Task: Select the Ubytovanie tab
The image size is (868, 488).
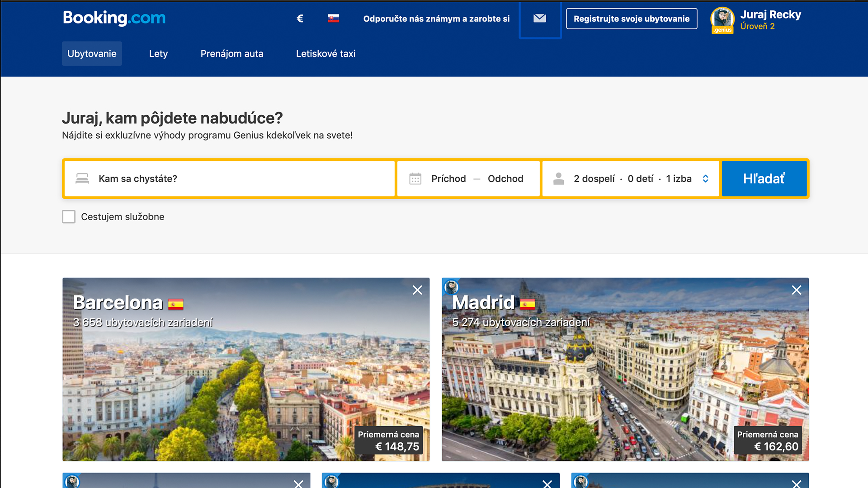Action: 92,53
